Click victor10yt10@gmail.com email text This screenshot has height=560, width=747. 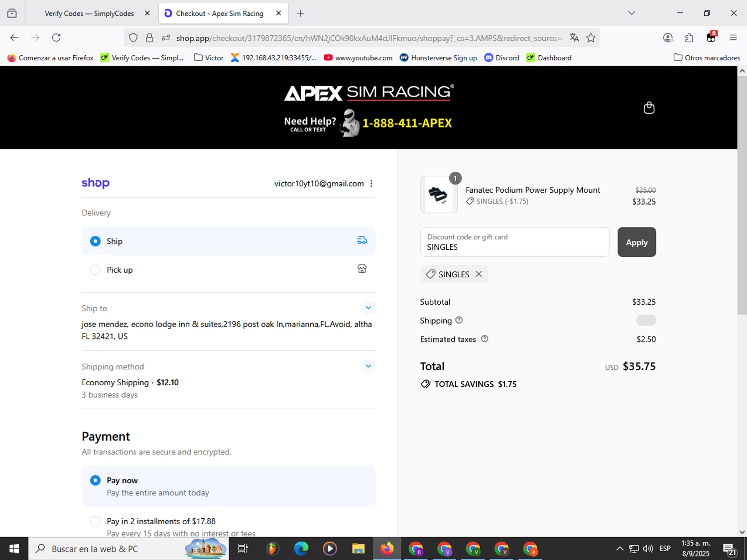pos(319,184)
